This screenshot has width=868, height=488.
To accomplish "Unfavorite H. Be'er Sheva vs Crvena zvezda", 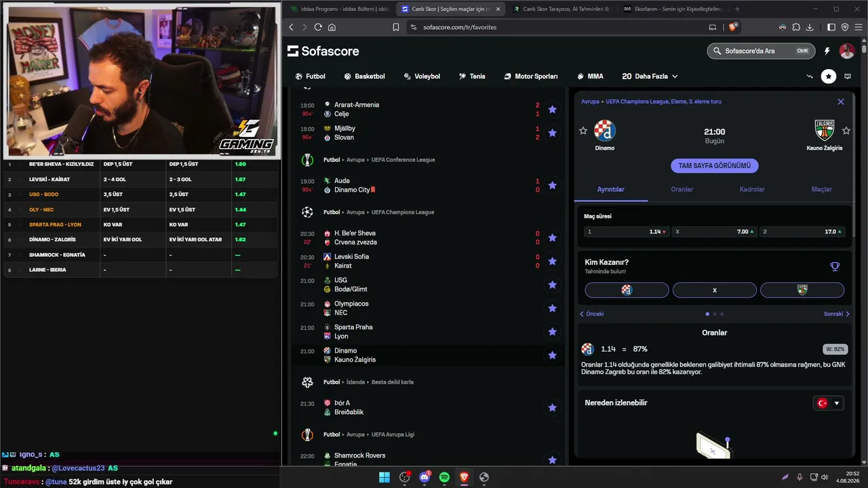I will 552,238.
